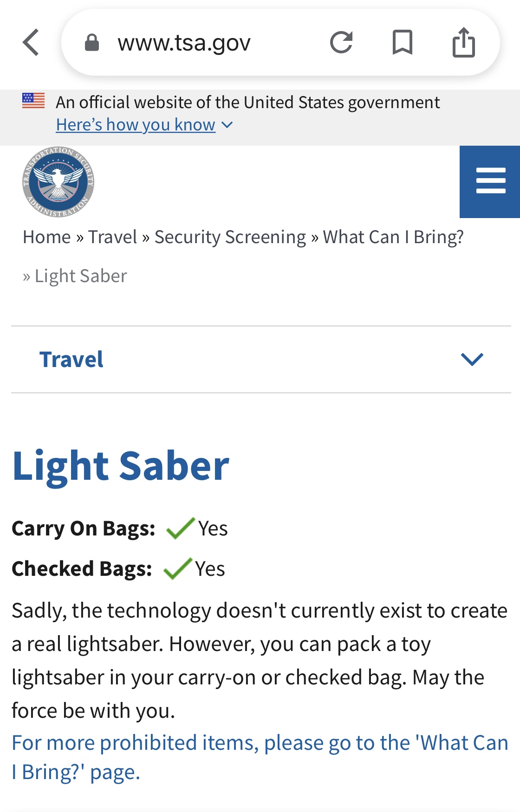Open the hamburger menu
Image resolution: width=520 pixels, height=812 pixels.
(x=490, y=181)
